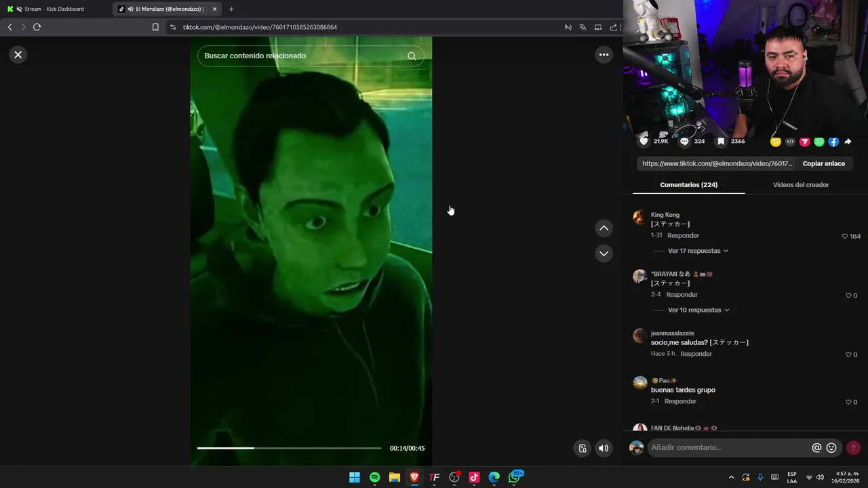This screenshot has width=868, height=488.
Task: Like jeanmaxalazate's comment heart
Action: (848, 354)
